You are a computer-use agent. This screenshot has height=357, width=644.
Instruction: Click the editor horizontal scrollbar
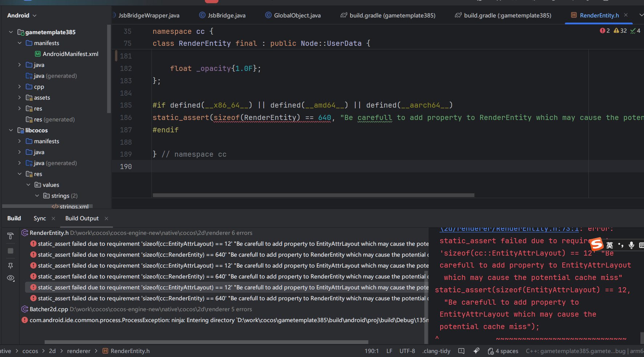click(x=313, y=195)
